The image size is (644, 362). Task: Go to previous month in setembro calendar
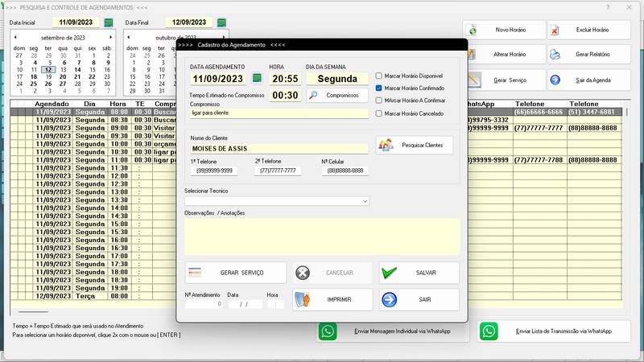(15, 37)
